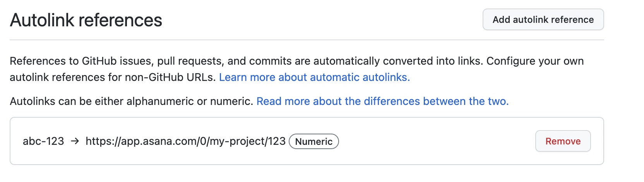Click the Autolink references page heading
Image resolution: width=644 pixels, height=182 pixels.
tap(86, 20)
